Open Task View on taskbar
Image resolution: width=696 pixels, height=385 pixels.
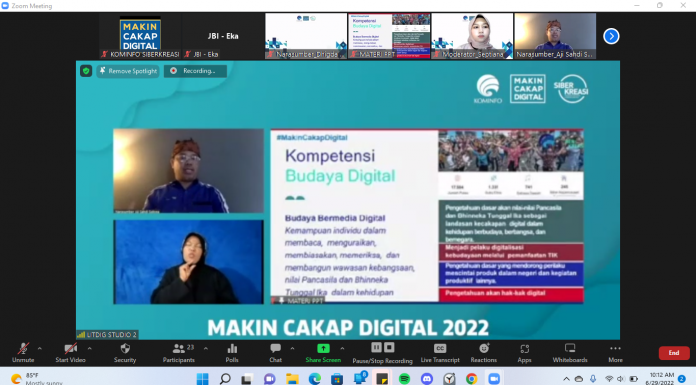click(x=247, y=379)
